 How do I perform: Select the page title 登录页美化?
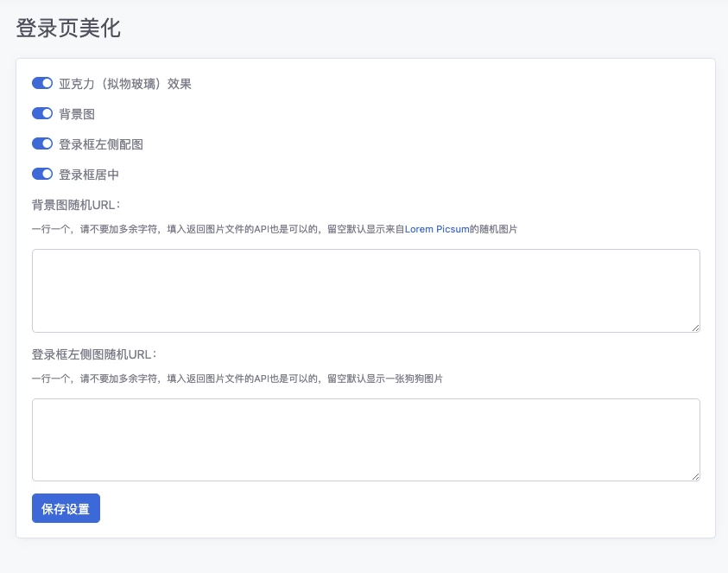tap(67, 29)
